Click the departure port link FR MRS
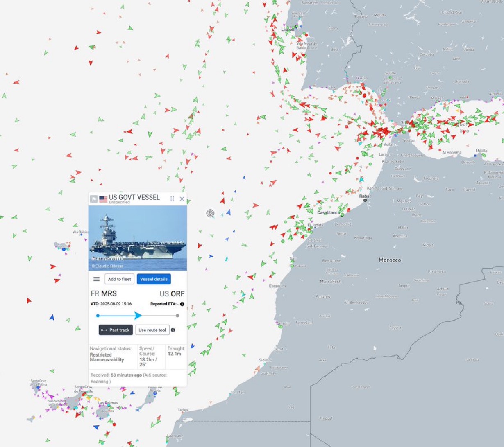 point(103,293)
